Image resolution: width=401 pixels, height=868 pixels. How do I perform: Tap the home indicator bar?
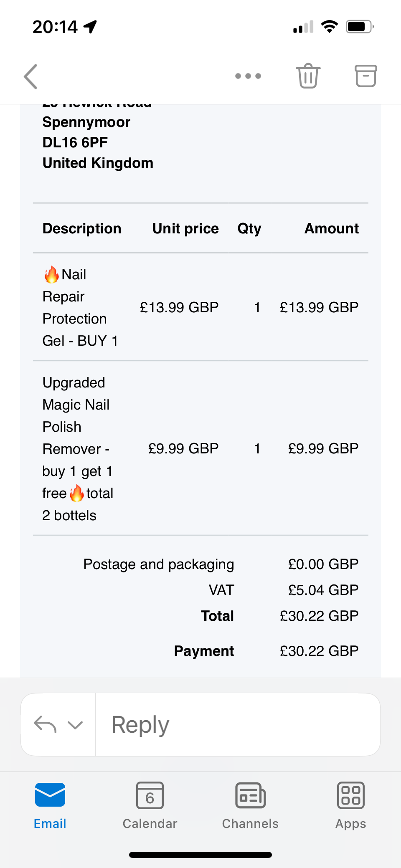[200, 855]
